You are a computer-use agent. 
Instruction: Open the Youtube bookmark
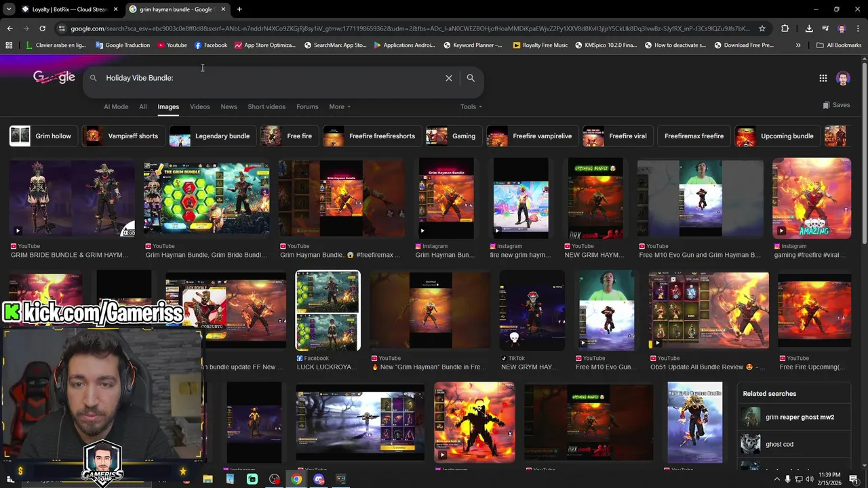[172, 45]
